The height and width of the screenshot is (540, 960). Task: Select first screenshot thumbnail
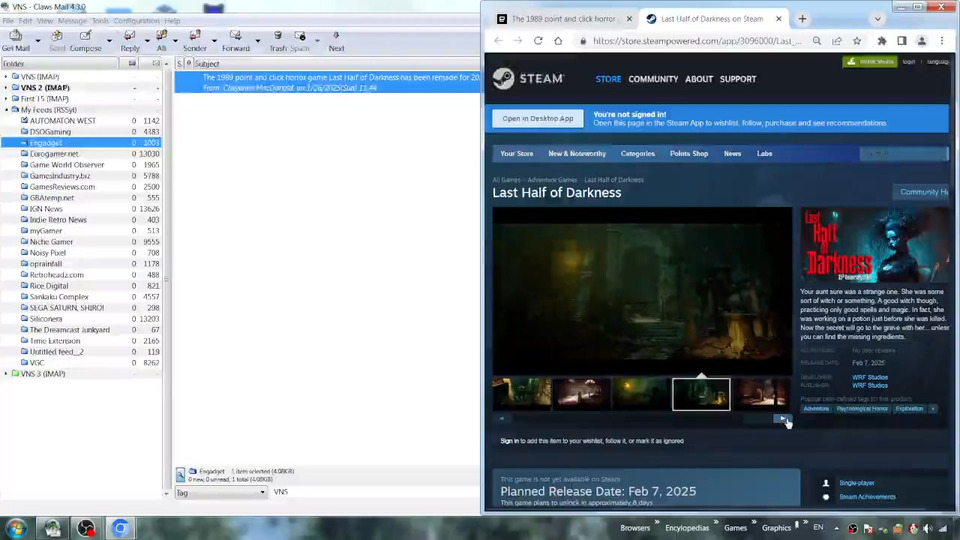click(522, 394)
